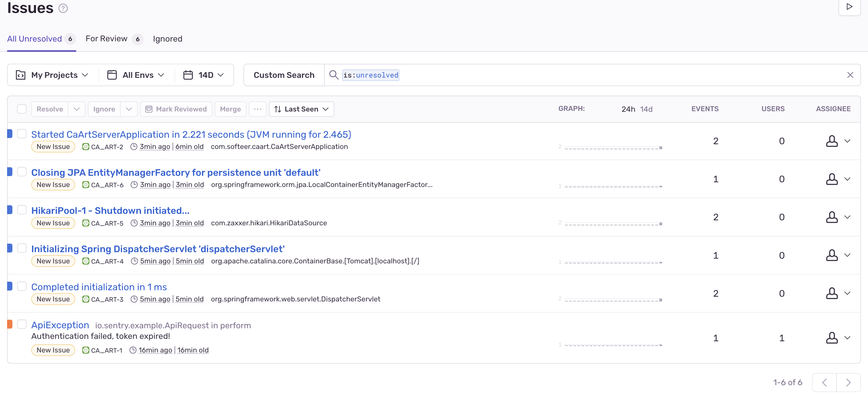Go to next page arrow
This screenshot has width=868, height=397.
(848, 382)
